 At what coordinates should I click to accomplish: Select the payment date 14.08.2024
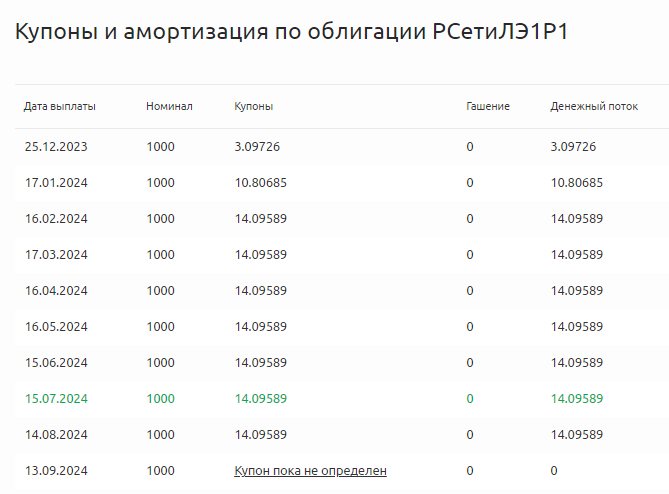[56, 435]
